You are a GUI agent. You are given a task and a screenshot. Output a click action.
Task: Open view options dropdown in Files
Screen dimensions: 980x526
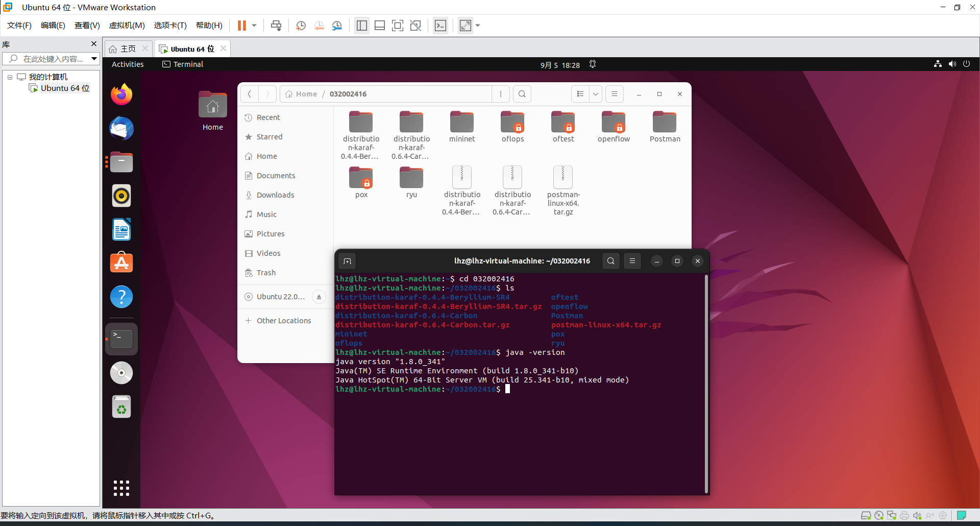point(595,94)
